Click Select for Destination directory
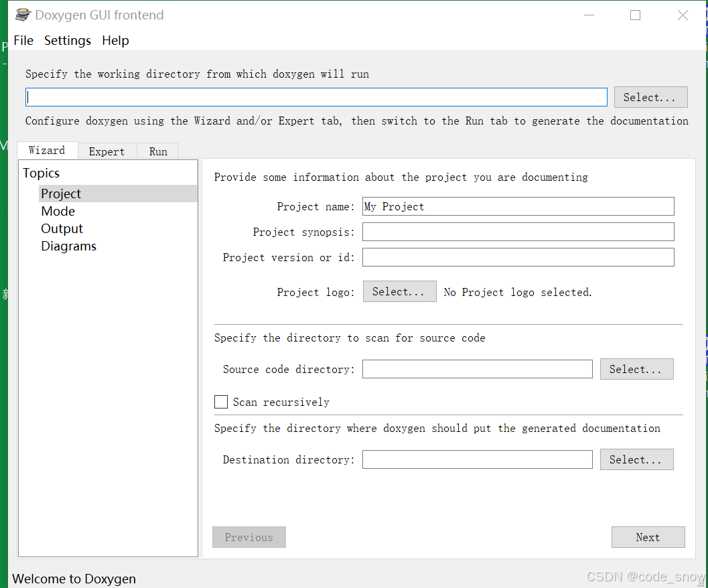The width and height of the screenshot is (708, 588). (636, 459)
